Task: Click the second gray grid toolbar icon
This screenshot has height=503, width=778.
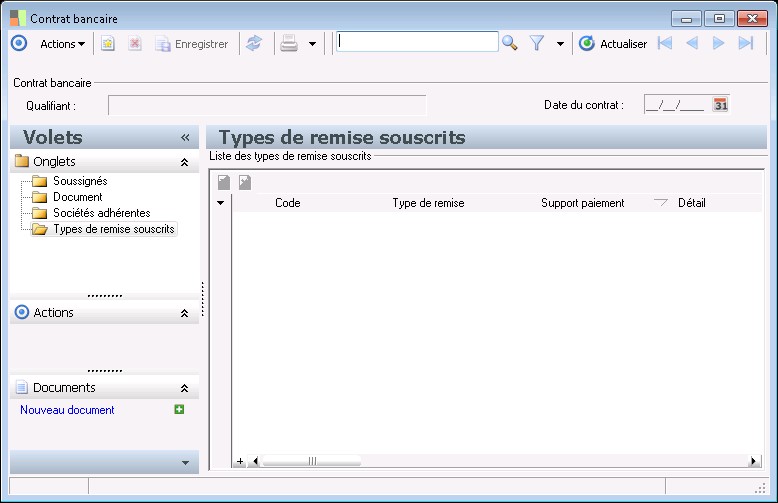Action: point(245,183)
